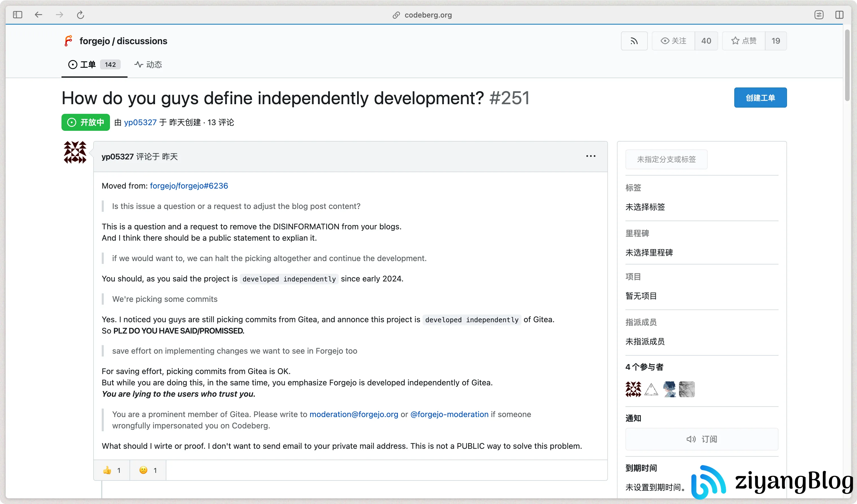Click the 创建工单 button
This screenshot has height=504, width=857.
pyautogui.click(x=760, y=97)
